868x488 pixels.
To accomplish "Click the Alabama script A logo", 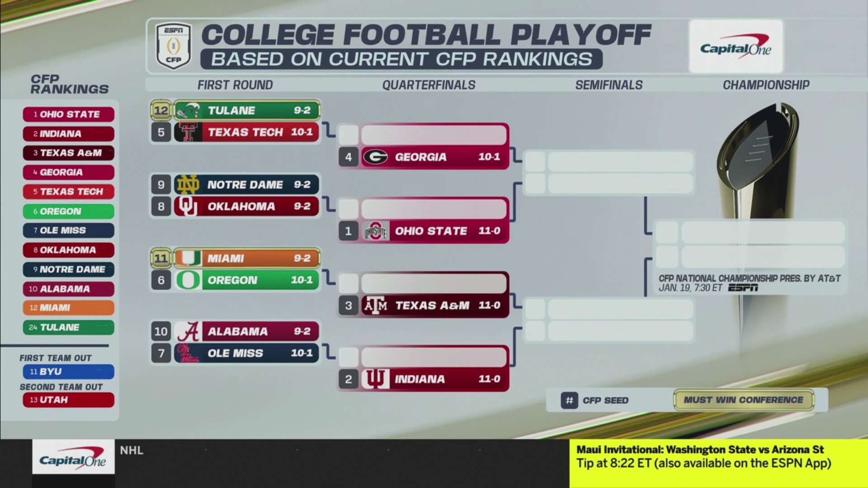I will click(188, 332).
